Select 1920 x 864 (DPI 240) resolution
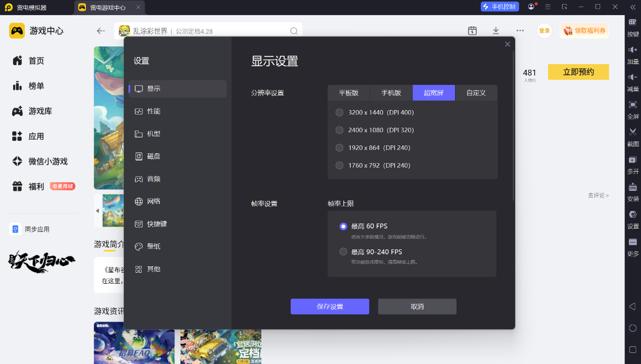Screen dimensions: 641x364 point(339,148)
